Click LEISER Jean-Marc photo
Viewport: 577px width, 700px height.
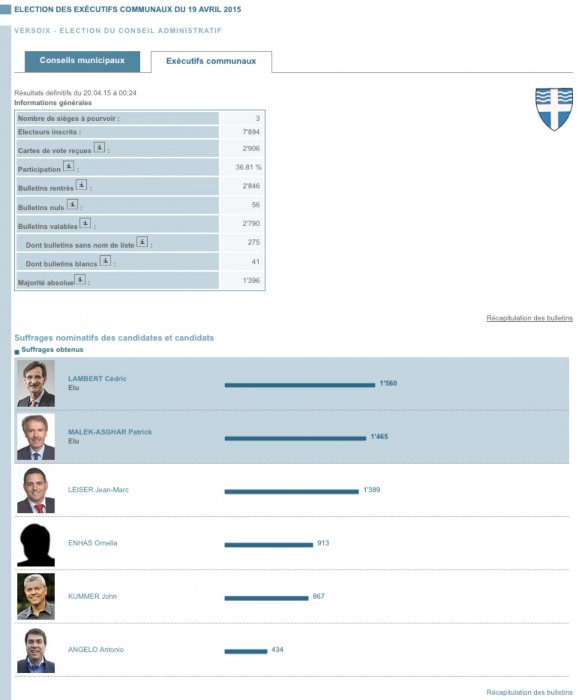click(36, 490)
